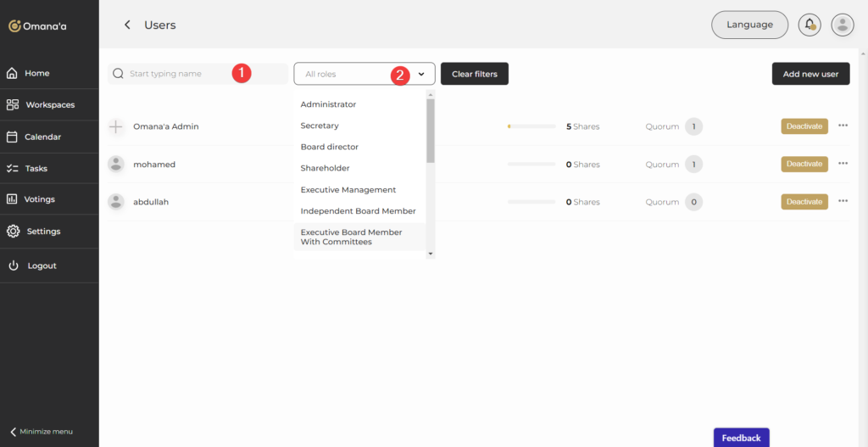Select Shareholder from roles list
Image resolution: width=868 pixels, height=447 pixels.
(x=325, y=168)
